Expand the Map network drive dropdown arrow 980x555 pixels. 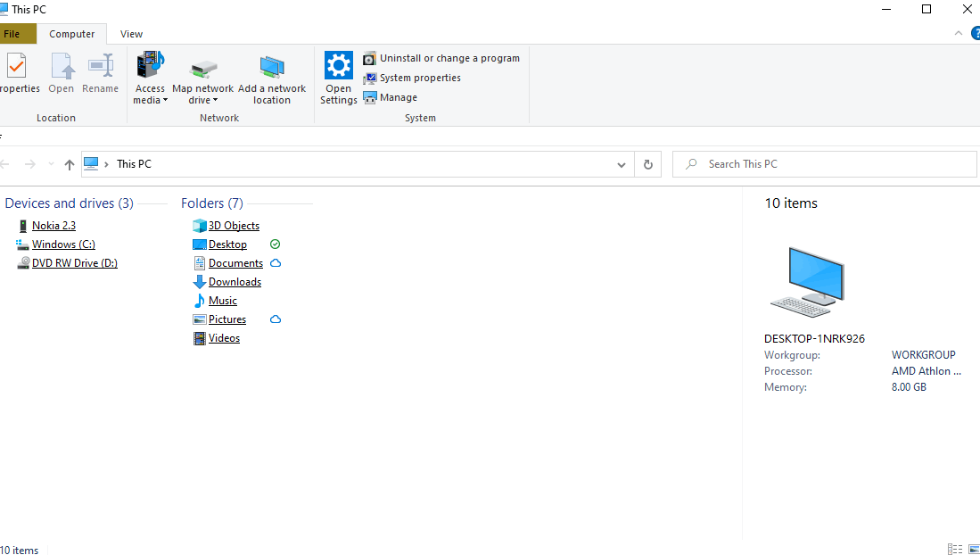click(x=215, y=100)
